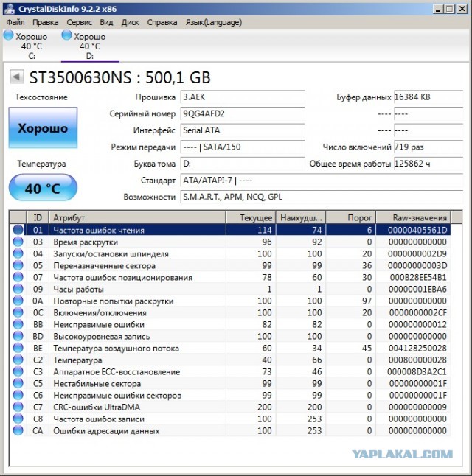
Task: Click status orb of row 01 Частота ошибок чтения
Action: (18, 229)
